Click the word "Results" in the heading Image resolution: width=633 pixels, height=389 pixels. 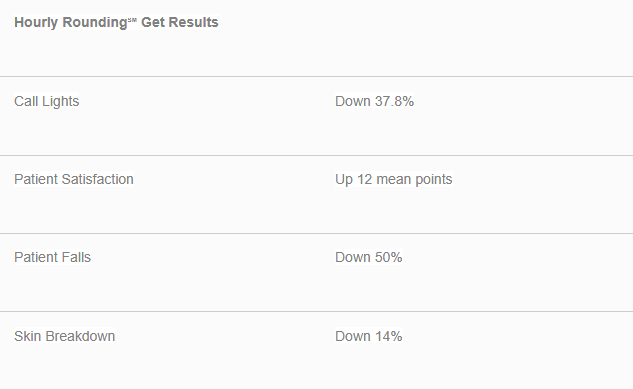tap(193, 22)
